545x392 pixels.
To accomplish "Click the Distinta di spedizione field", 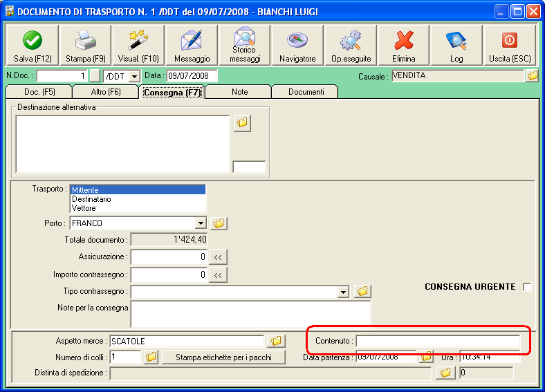I will (270, 373).
